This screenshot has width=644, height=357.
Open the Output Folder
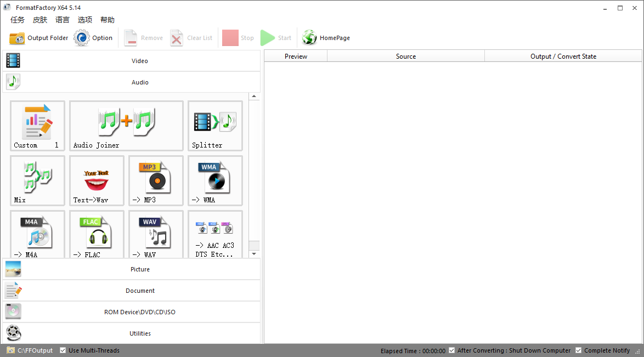click(38, 38)
